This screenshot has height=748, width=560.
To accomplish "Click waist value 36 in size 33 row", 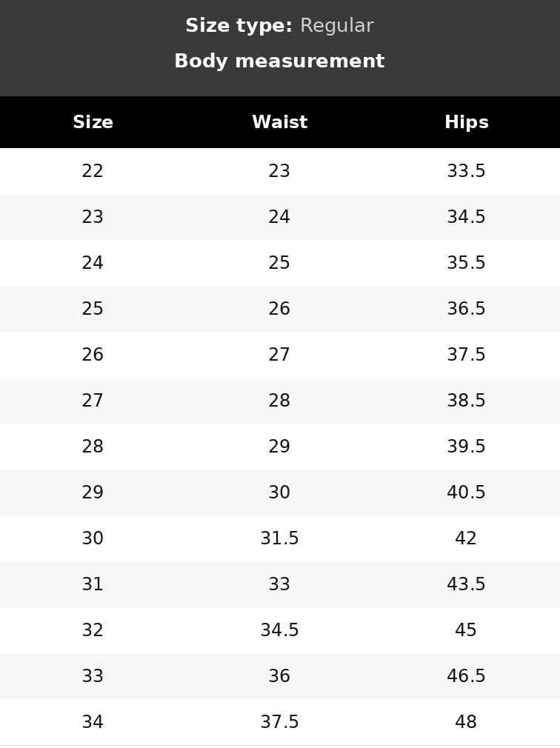I will [x=279, y=675].
